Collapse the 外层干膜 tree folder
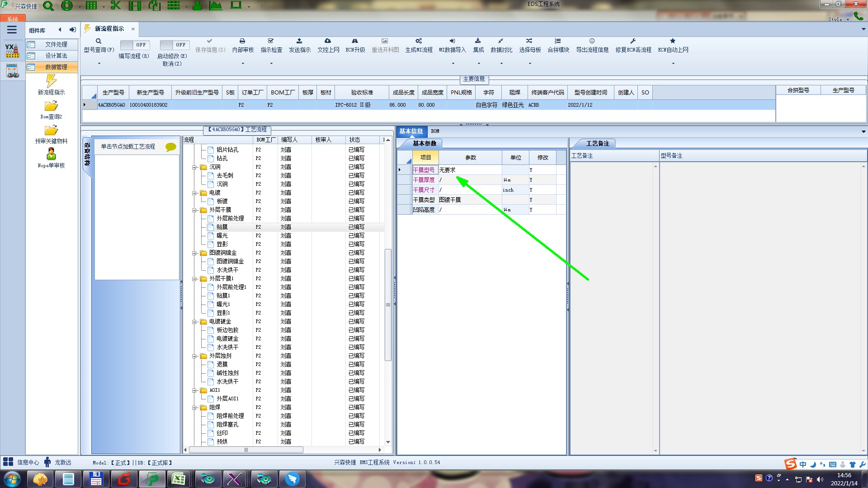This screenshot has height=488, width=868. pyautogui.click(x=195, y=210)
